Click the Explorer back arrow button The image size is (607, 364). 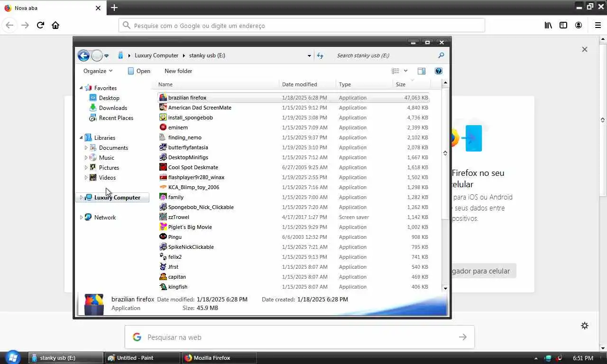coord(83,55)
